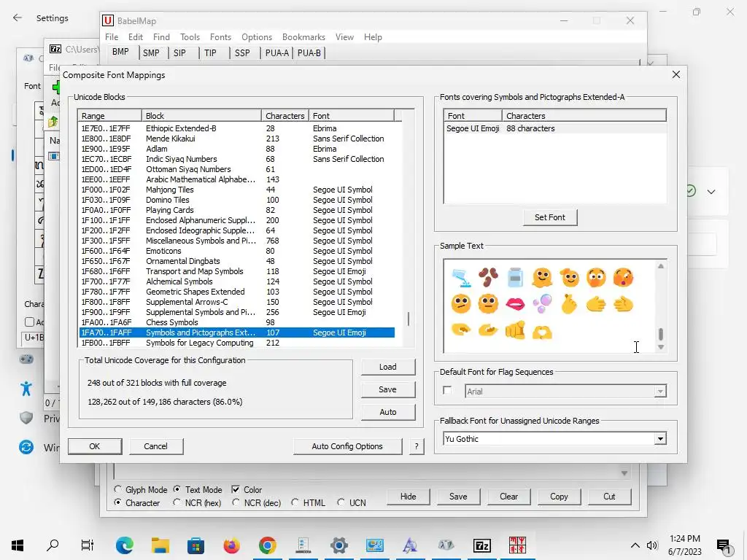This screenshot has width=747, height=560.
Task: Click the lips emoji in Sample Text
Action: [515, 304]
